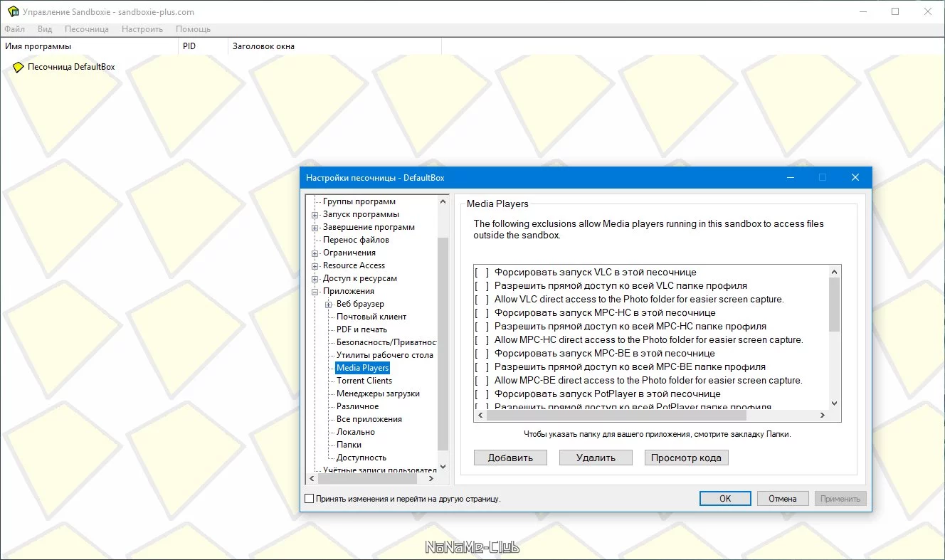Click the Добавить button

point(510,458)
